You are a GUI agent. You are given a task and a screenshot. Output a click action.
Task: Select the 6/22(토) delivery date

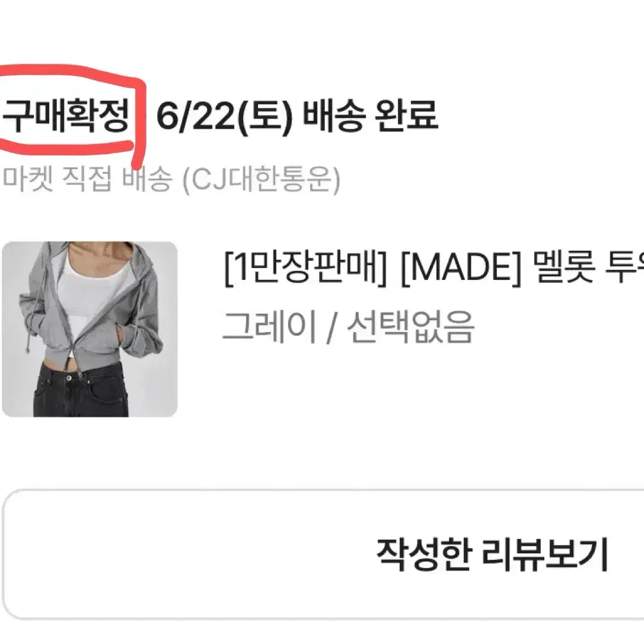pyautogui.click(x=224, y=116)
